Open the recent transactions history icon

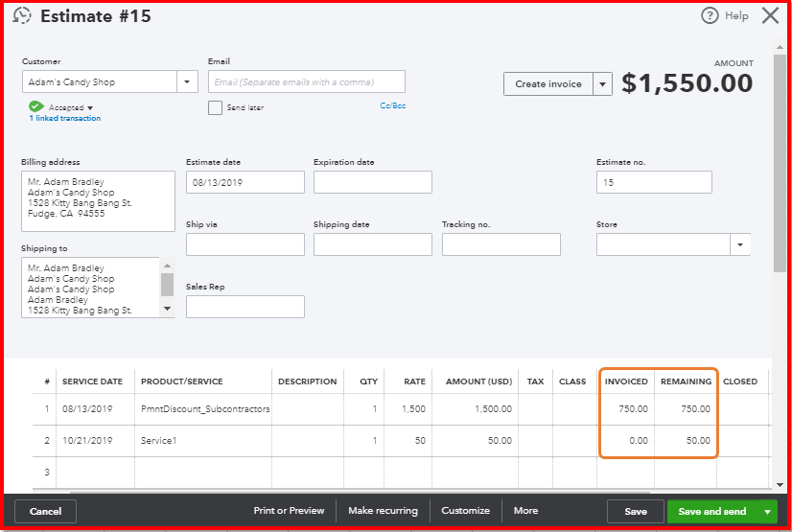22,15
